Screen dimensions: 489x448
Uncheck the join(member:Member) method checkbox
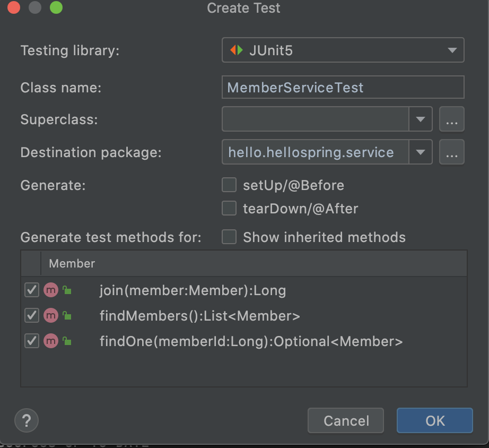point(32,290)
